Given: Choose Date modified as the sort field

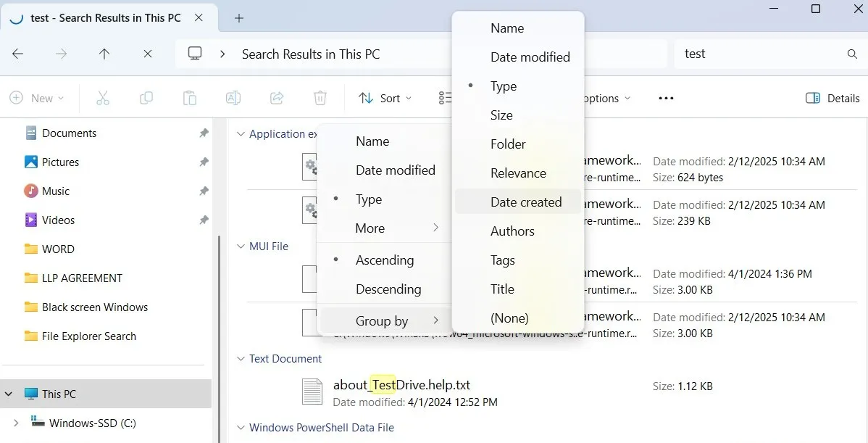Looking at the screenshot, I should [x=396, y=170].
